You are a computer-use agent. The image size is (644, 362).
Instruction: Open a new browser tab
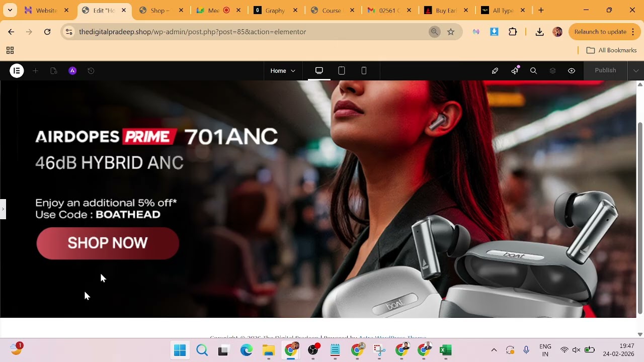pyautogui.click(x=541, y=10)
